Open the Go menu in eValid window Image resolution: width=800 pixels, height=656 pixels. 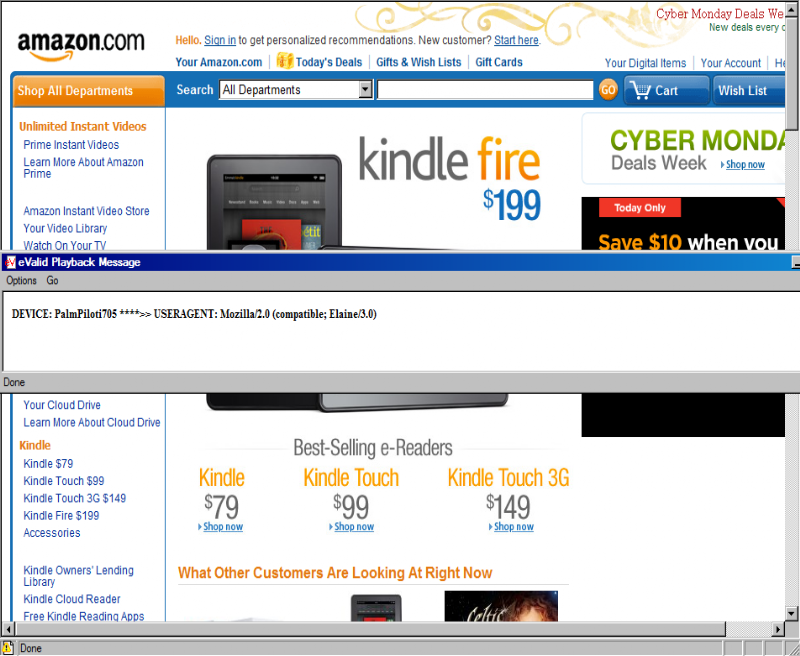point(52,281)
